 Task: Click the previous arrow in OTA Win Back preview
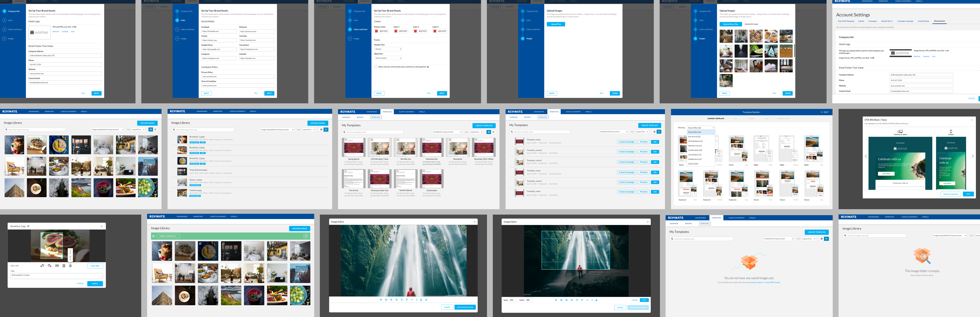[866, 156]
